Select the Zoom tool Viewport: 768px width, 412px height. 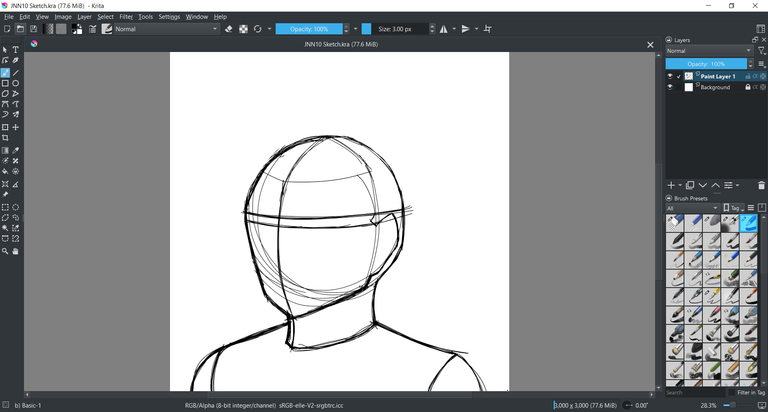[x=5, y=251]
